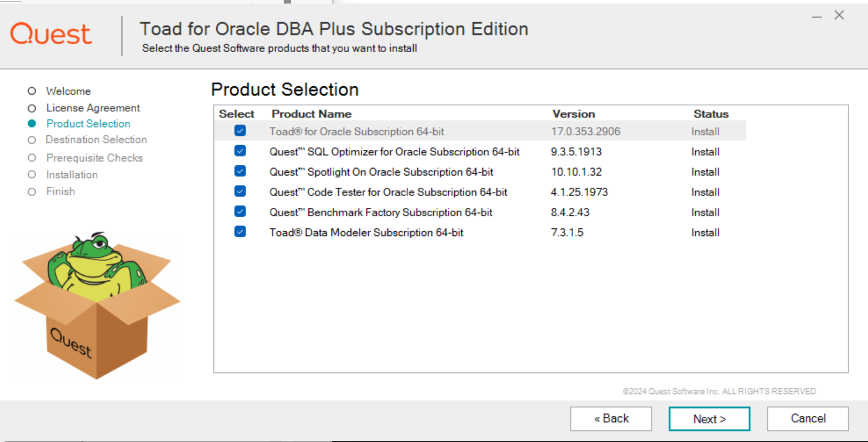This screenshot has height=442, width=868.
Task: Click version 10.10.1.32 cell
Action: coord(576,172)
